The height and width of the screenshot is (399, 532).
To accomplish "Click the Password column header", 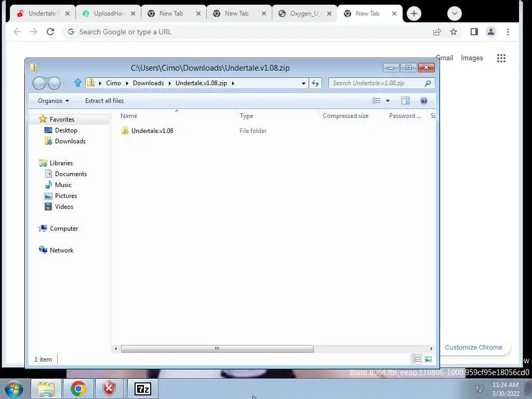I will pos(406,116).
